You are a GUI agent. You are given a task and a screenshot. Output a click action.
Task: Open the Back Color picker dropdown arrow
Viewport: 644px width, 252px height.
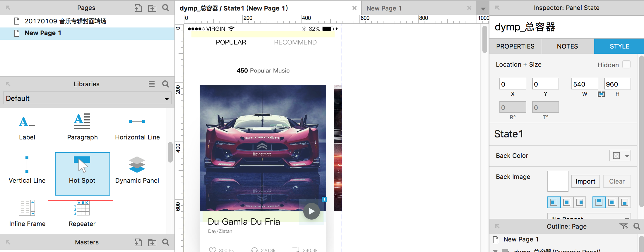pos(627,156)
